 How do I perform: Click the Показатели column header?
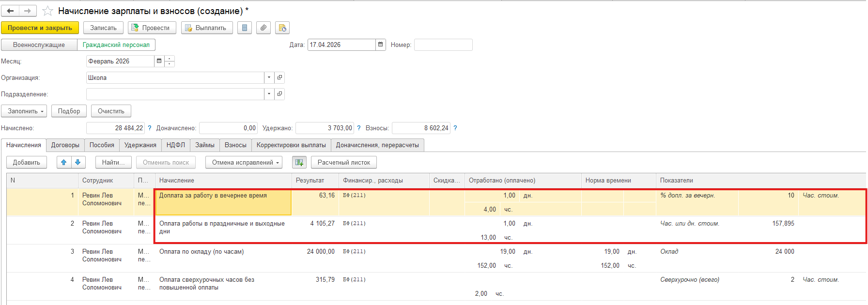point(761,180)
